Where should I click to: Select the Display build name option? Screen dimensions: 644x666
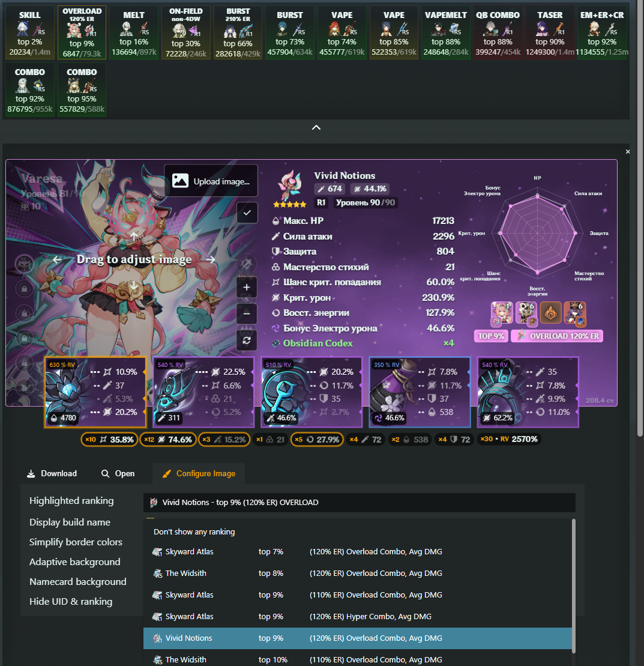coord(70,522)
